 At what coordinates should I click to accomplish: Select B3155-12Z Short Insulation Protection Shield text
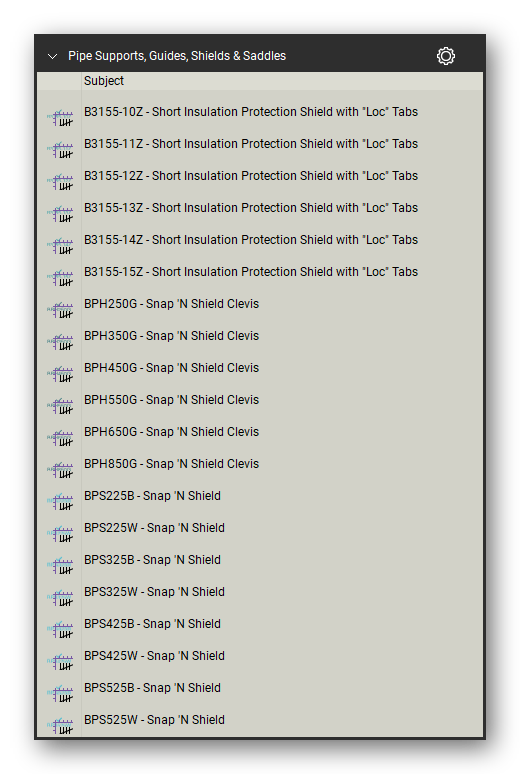[251, 176]
